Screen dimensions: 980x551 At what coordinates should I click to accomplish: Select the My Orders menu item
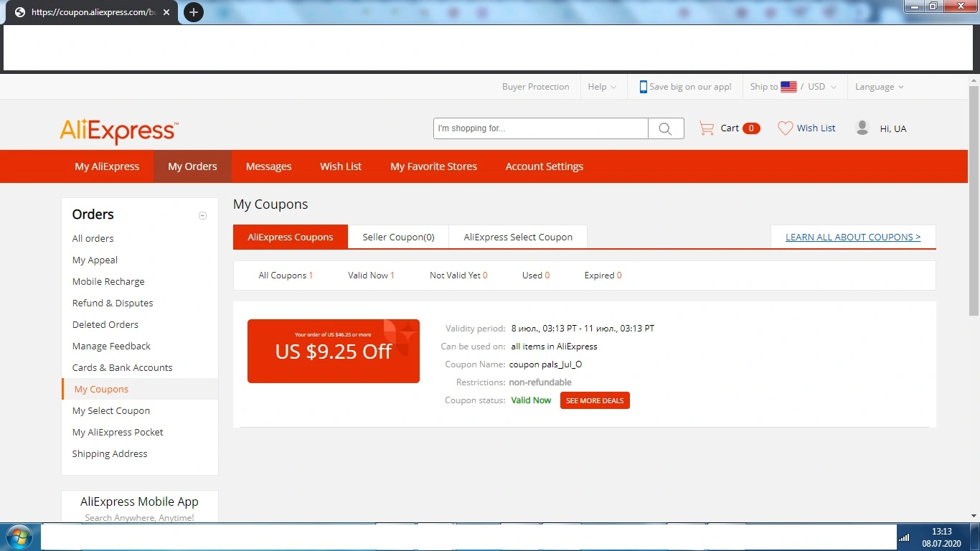[x=192, y=166]
